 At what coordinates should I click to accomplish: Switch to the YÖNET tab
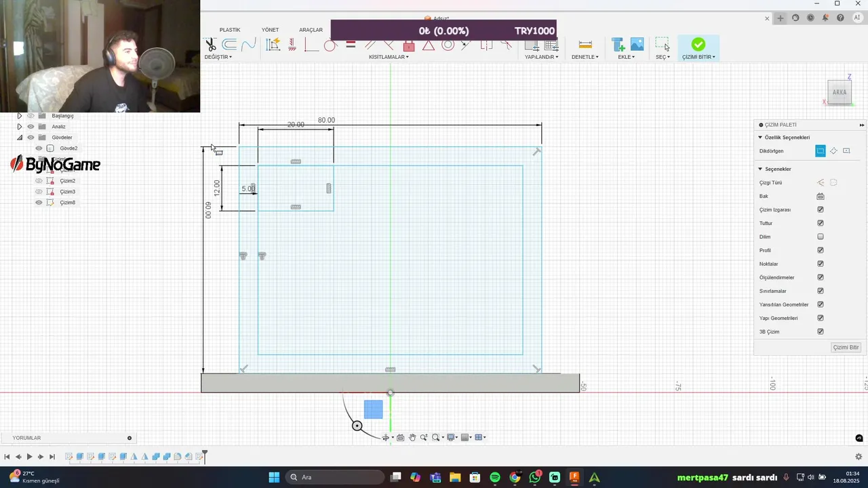click(x=270, y=30)
